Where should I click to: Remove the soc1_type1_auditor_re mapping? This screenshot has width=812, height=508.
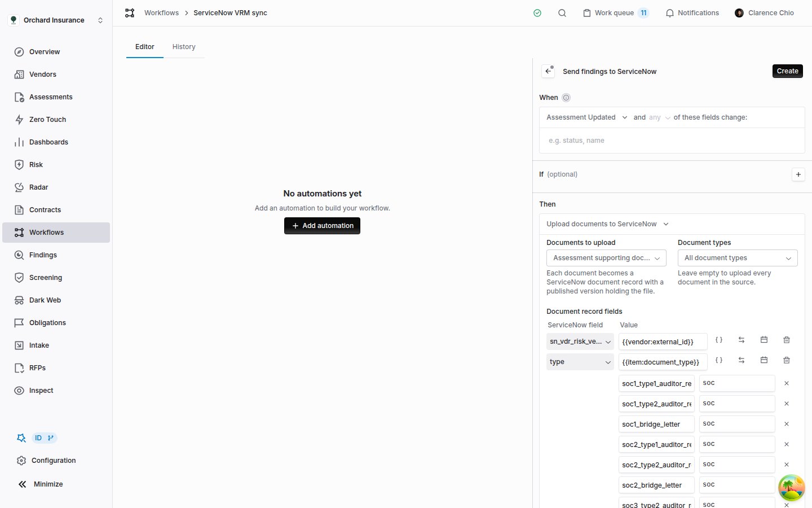coord(787,383)
